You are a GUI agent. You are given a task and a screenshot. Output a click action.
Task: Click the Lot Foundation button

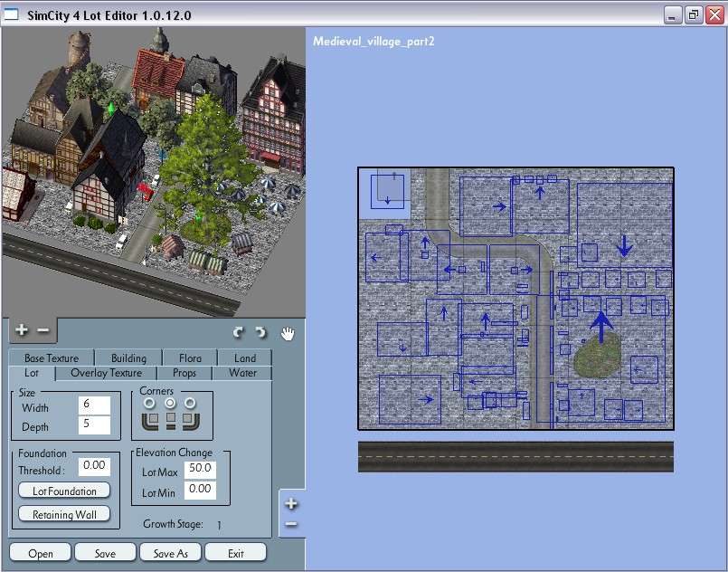point(64,491)
